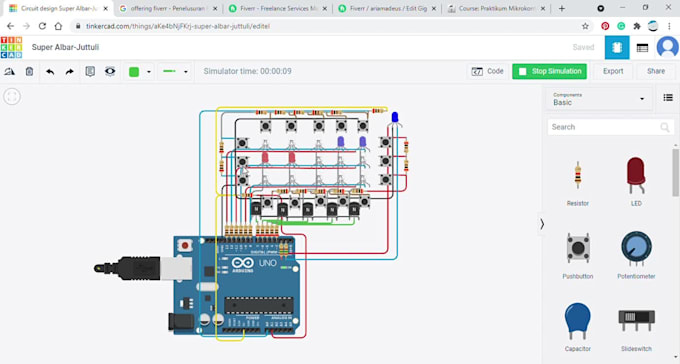Viewport: 680px width, 364px height.
Task: Reload the current page
Action: point(42,26)
